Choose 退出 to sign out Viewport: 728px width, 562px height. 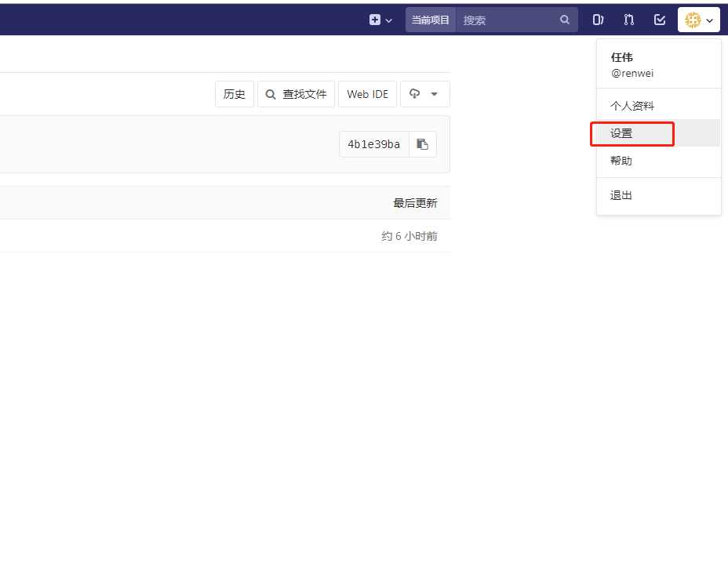tap(658, 195)
